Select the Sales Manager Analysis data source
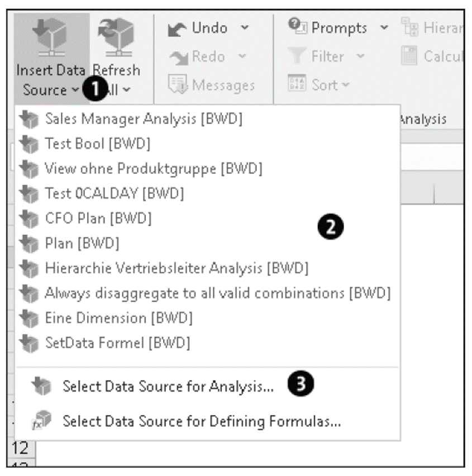 pos(112,119)
